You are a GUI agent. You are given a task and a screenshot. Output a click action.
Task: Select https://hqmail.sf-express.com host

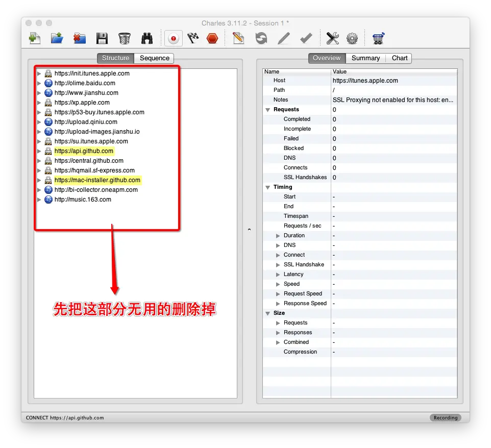(x=94, y=170)
